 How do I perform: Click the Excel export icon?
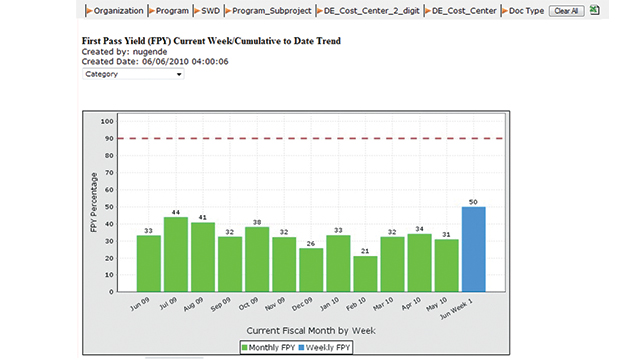594,10
